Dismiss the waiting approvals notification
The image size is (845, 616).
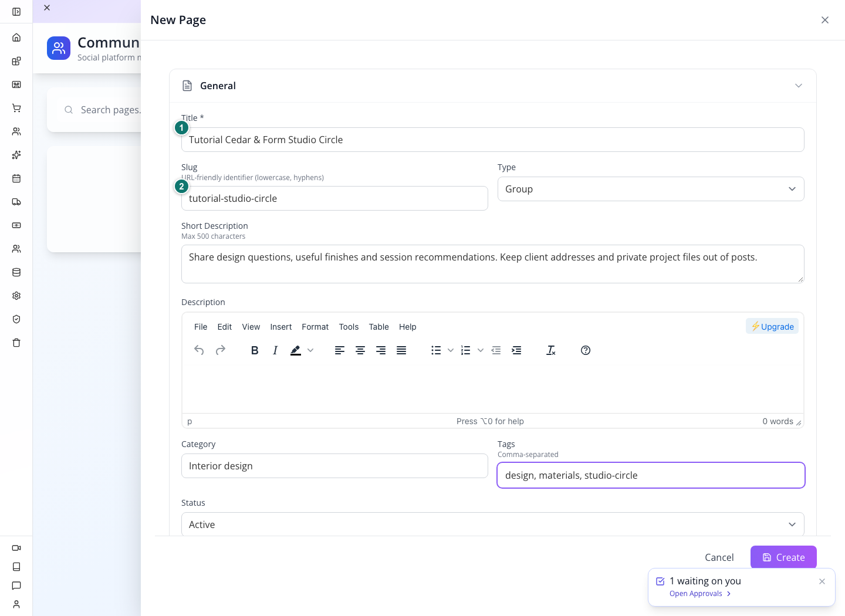(822, 581)
